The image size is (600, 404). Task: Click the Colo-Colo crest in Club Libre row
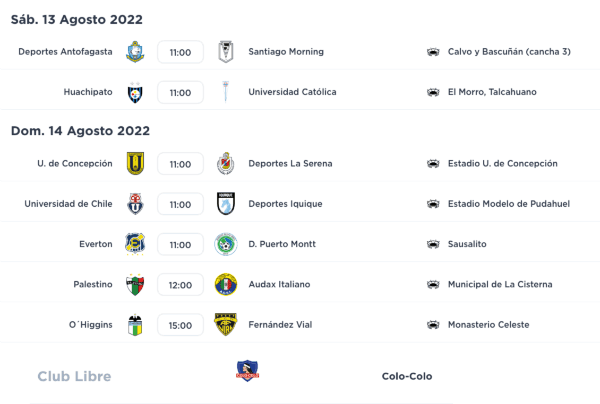[x=247, y=371]
